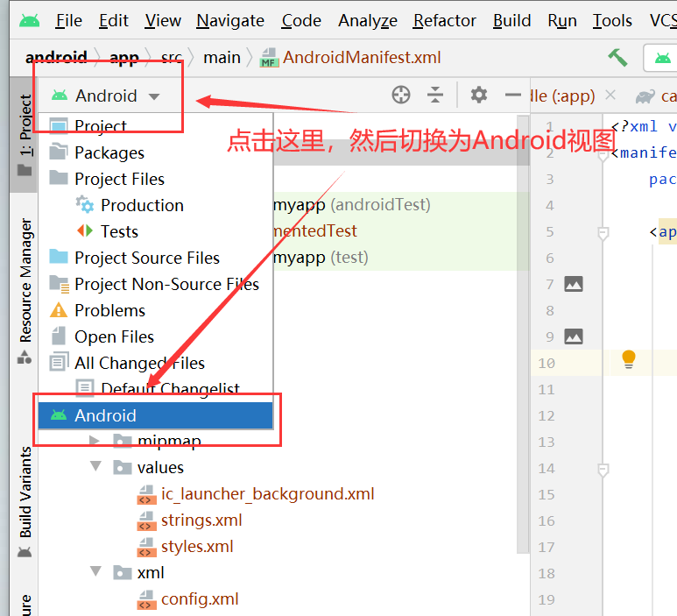This screenshot has width=677, height=616.
Task: Click the yellow lightbulb intention icon
Action: click(x=629, y=359)
